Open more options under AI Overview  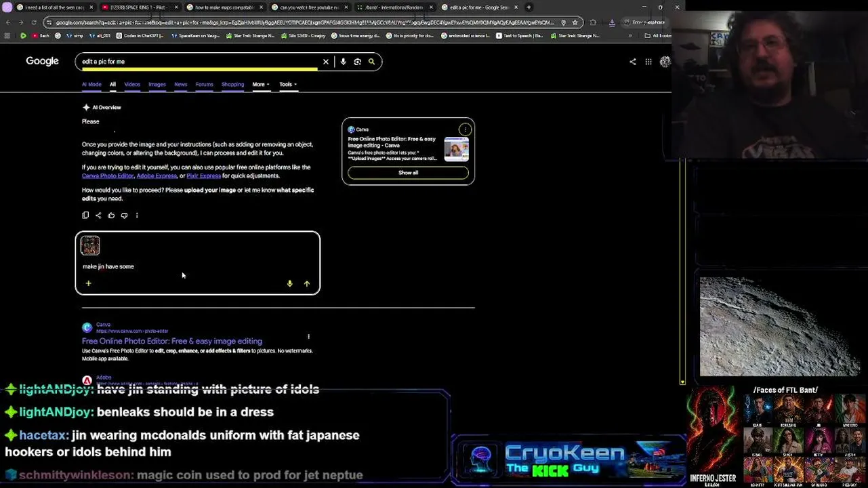[x=137, y=216]
